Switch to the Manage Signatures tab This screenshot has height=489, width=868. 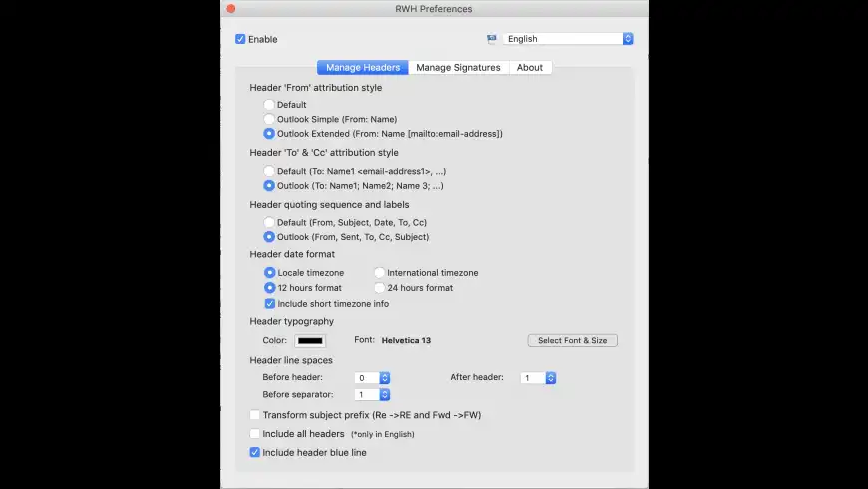click(458, 68)
